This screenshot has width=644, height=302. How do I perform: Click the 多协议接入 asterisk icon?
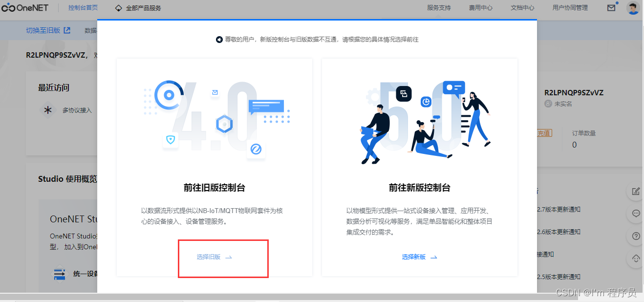point(47,110)
